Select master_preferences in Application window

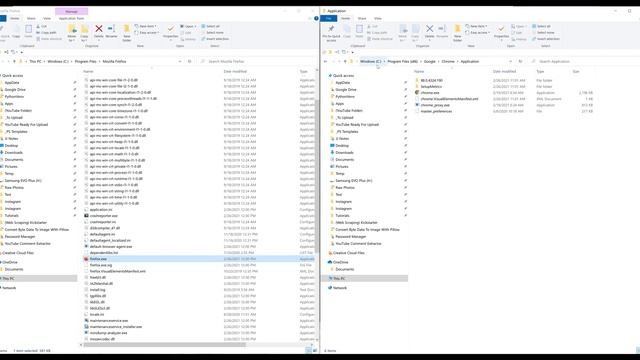coord(436,111)
